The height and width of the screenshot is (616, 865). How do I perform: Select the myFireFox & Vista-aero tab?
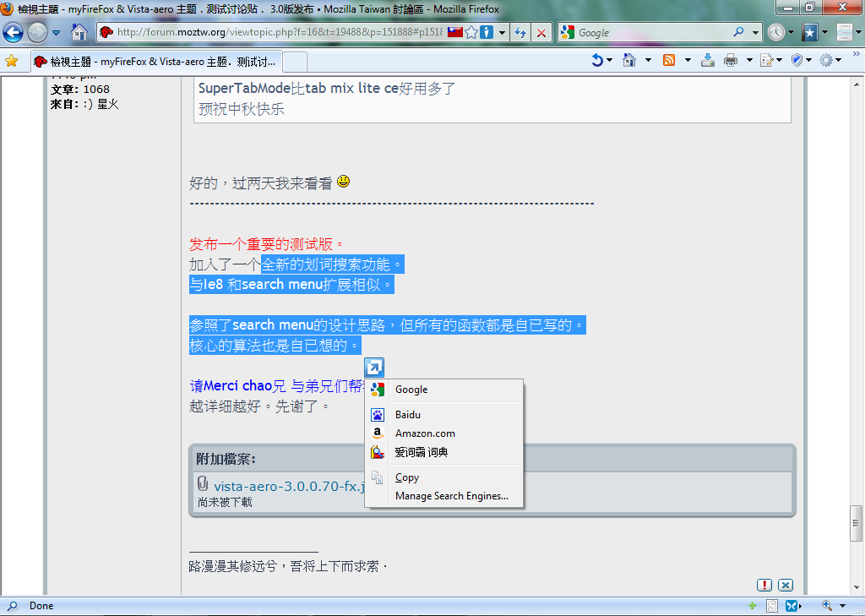tap(156, 62)
